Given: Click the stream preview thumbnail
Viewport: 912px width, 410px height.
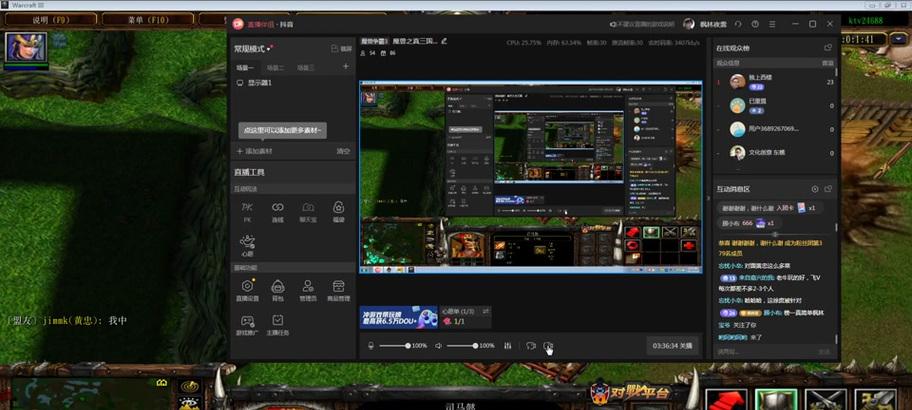Looking at the screenshot, I should point(530,177).
